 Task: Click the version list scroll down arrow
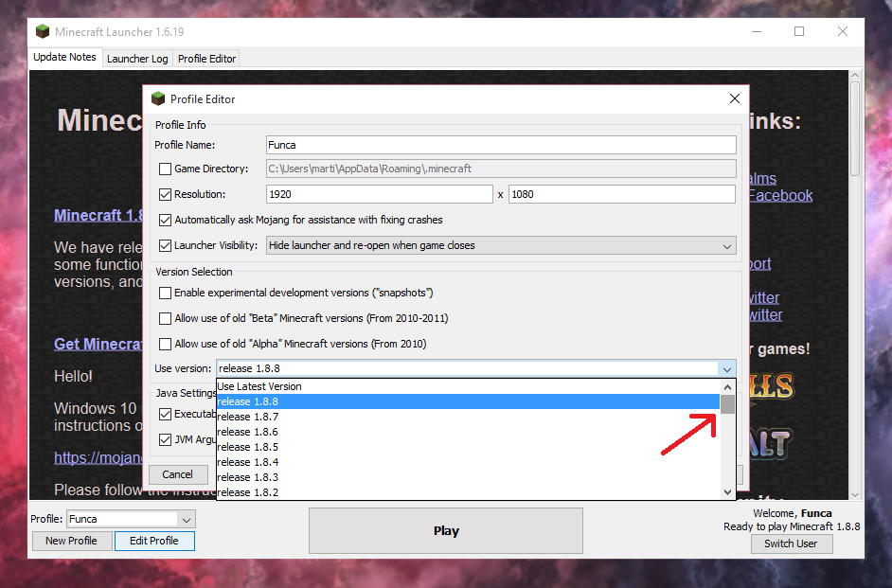point(727,491)
